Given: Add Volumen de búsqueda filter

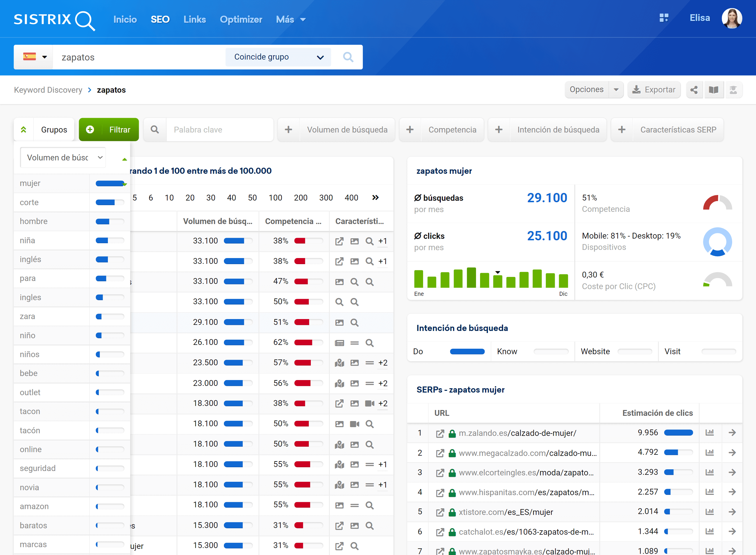Looking at the screenshot, I should click(288, 130).
